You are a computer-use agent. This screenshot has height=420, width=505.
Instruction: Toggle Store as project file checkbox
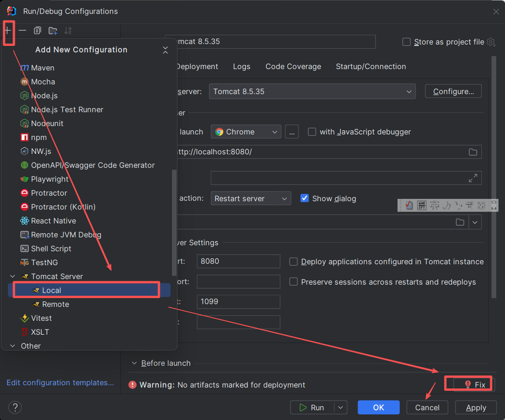[x=406, y=42]
